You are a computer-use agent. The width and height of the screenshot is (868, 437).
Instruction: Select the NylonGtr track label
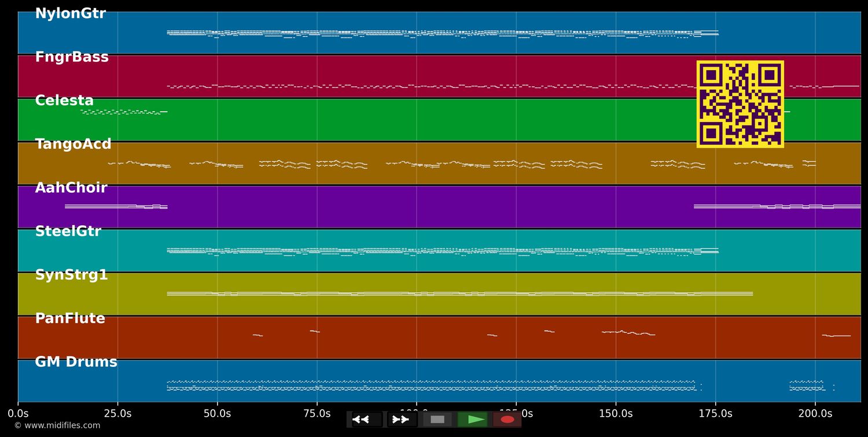click(70, 14)
